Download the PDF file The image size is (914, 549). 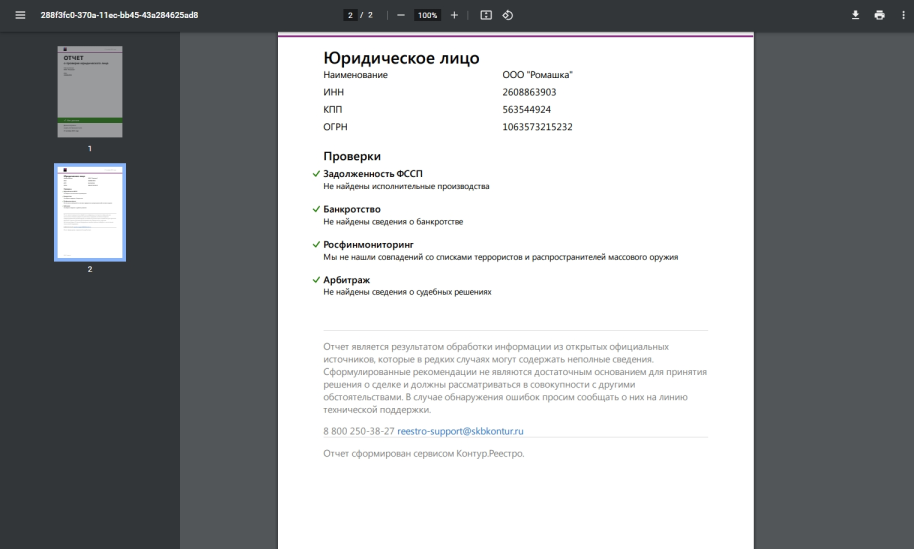(855, 15)
